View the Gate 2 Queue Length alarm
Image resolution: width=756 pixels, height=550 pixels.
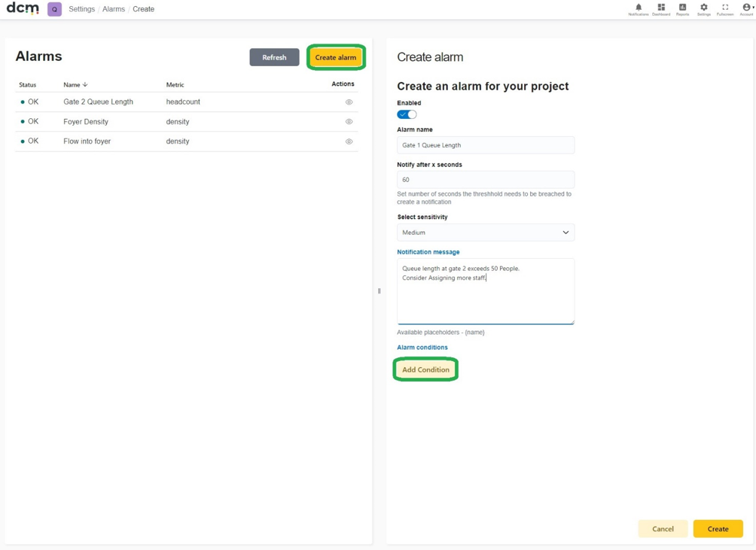[x=349, y=102]
